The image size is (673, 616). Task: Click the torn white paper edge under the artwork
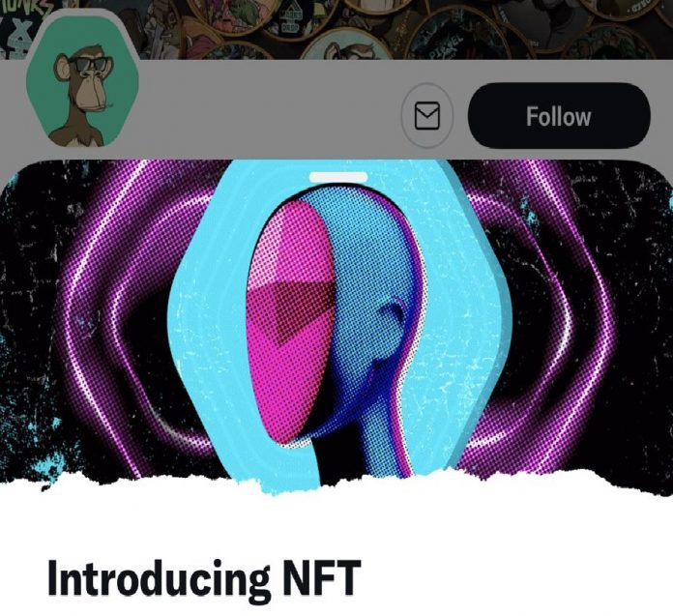(x=336, y=487)
